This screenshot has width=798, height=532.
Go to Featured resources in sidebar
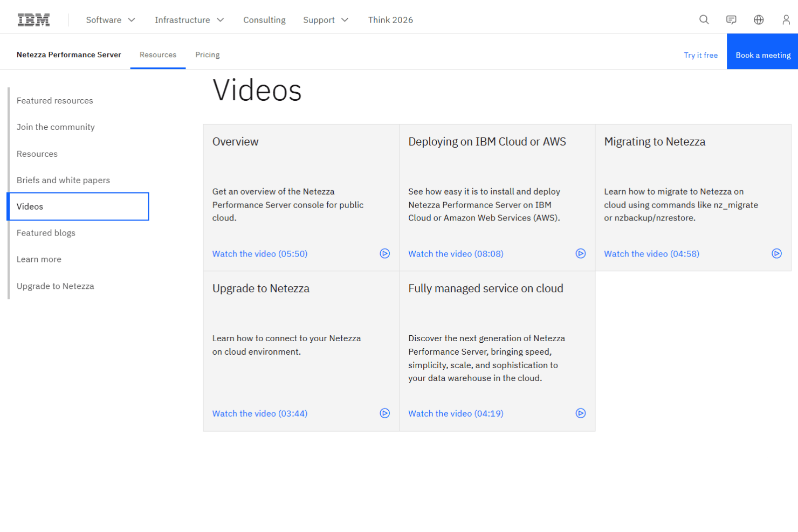(x=54, y=101)
